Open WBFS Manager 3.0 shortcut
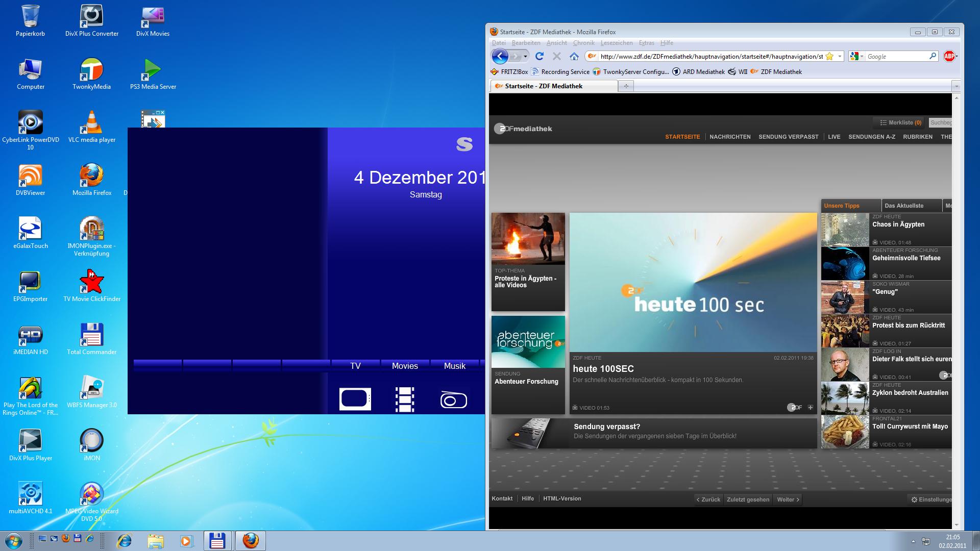 tap(92, 392)
